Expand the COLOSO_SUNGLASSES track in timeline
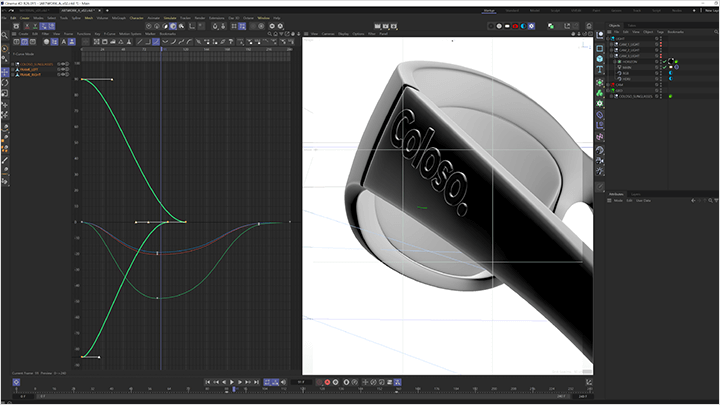Viewport: 720px width, 405px height. 13,64
